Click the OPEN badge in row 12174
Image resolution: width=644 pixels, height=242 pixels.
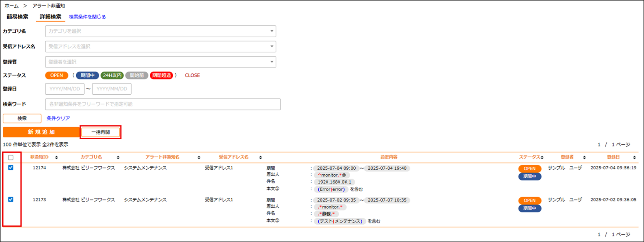(530, 169)
